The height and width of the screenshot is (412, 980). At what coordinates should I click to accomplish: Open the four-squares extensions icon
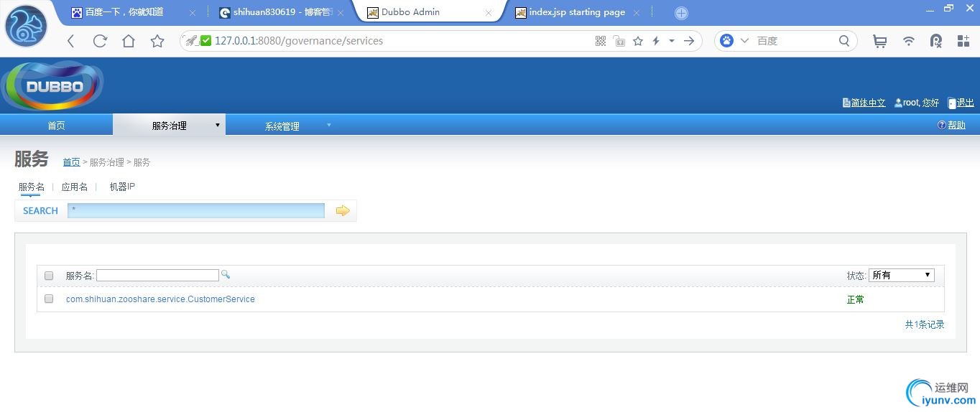[x=963, y=41]
